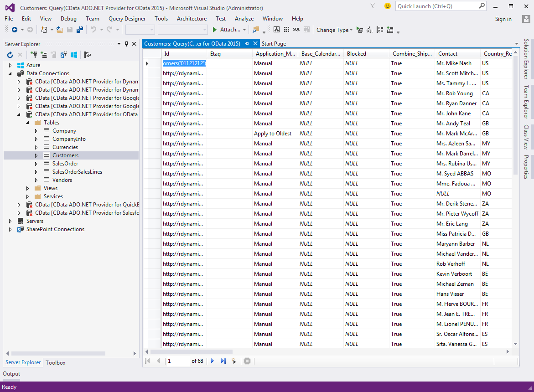Click Sign in link
Screen dimensions: 534x392
(x=503, y=19)
